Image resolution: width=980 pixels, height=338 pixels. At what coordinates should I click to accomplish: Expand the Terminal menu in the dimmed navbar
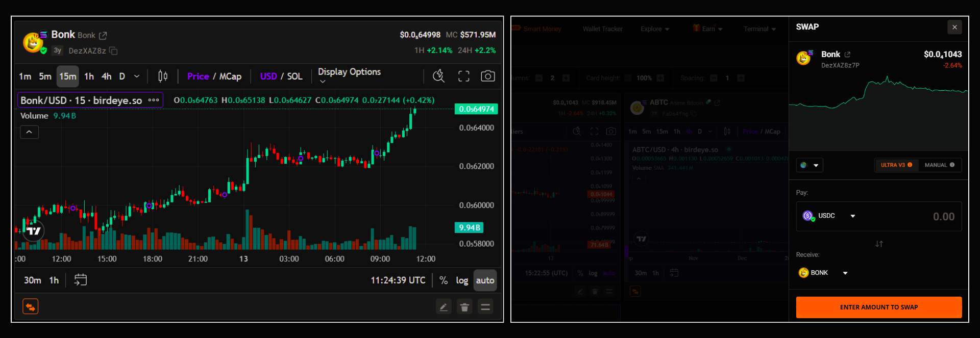coord(759,29)
